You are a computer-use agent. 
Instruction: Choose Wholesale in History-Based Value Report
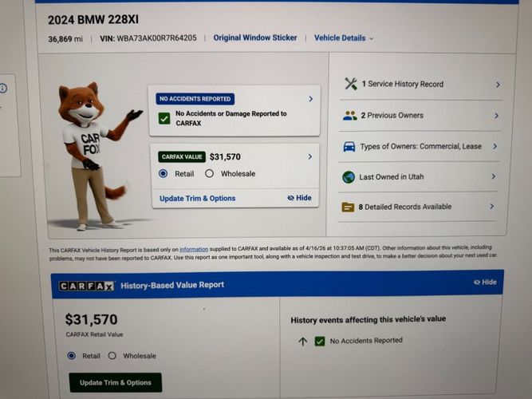point(112,356)
